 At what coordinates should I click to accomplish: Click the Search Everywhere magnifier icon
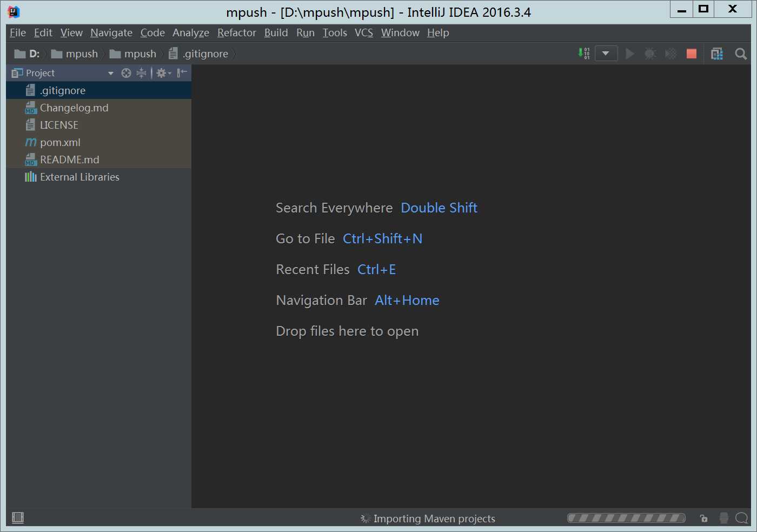point(741,54)
